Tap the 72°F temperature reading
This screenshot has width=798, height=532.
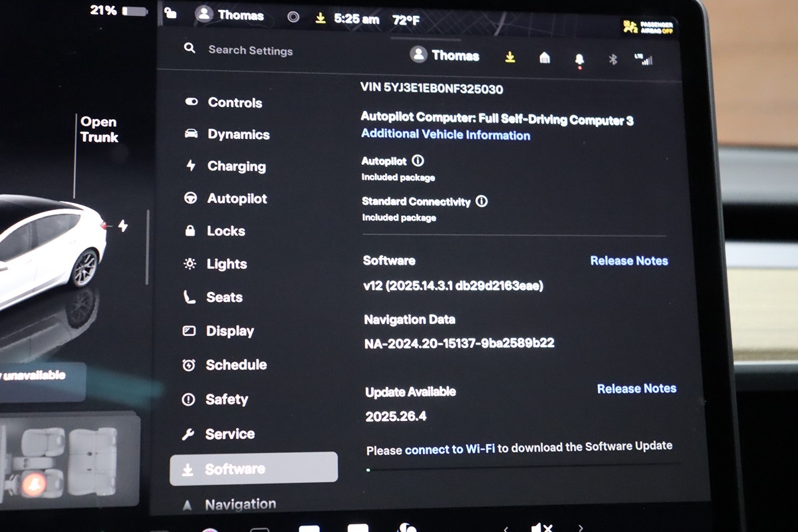pos(406,20)
